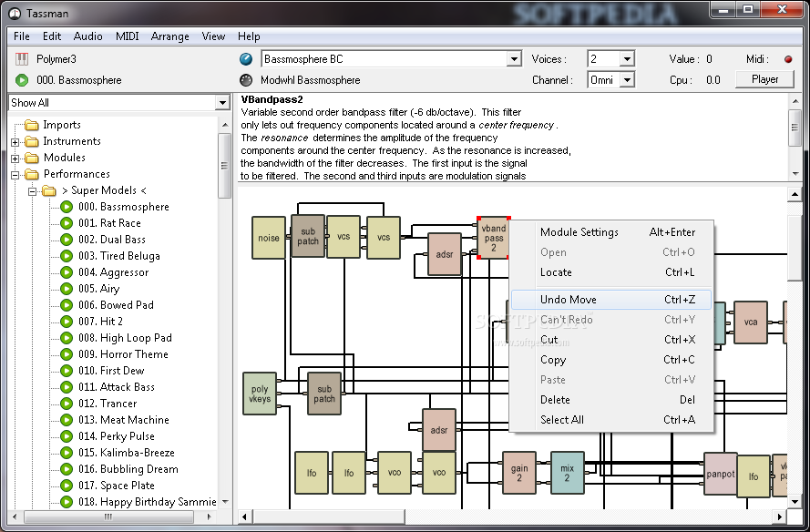This screenshot has width=810, height=532.
Task: Select 009. Horror Theme performance
Action: 124,354
